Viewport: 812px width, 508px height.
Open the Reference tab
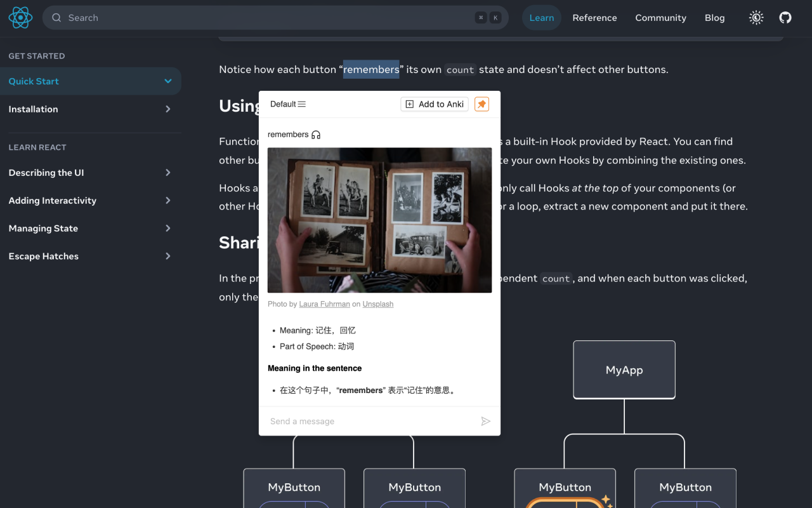(x=594, y=18)
